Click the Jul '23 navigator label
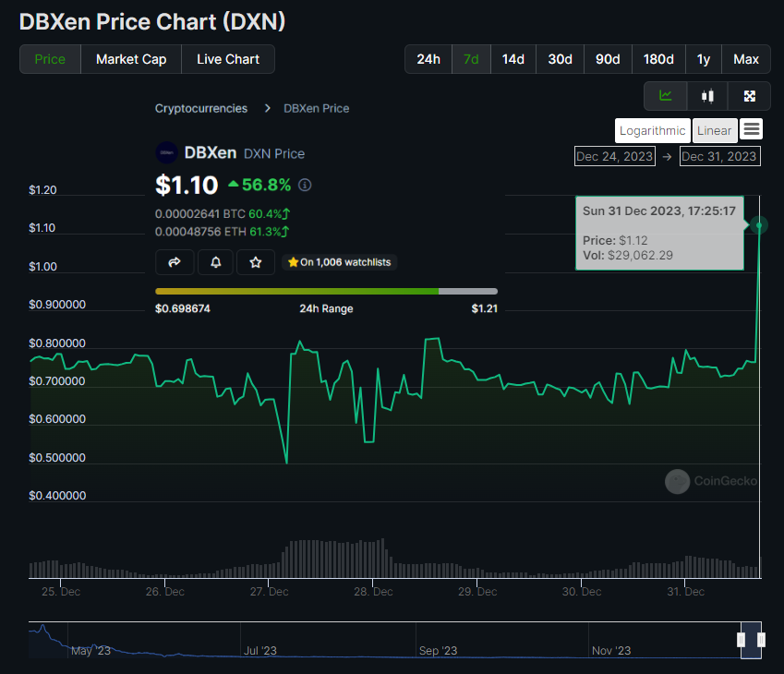 coord(260,651)
